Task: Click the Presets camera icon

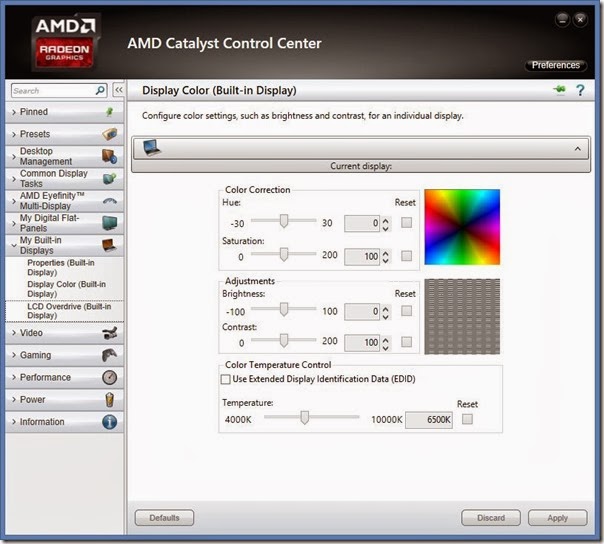Action: tap(110, 134)
